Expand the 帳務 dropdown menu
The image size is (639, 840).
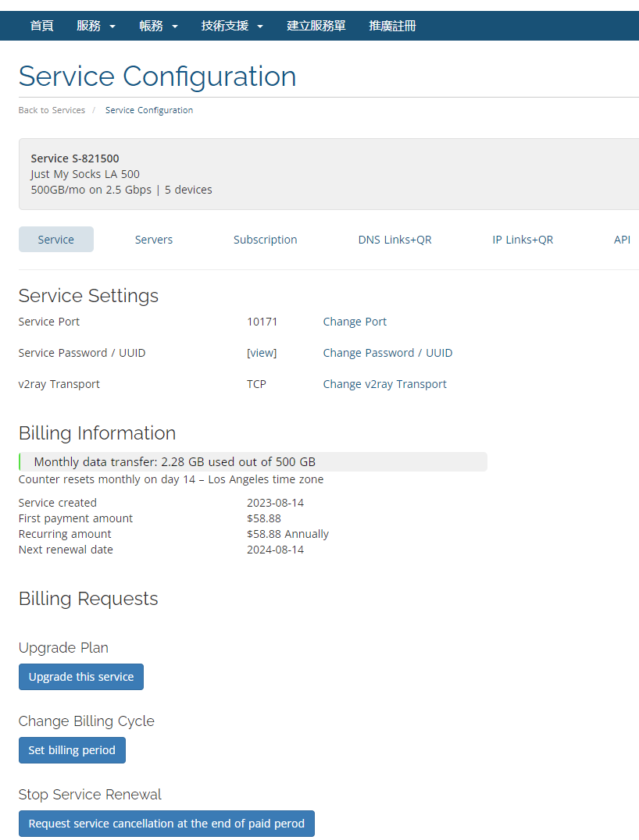[x=159, y=26]
